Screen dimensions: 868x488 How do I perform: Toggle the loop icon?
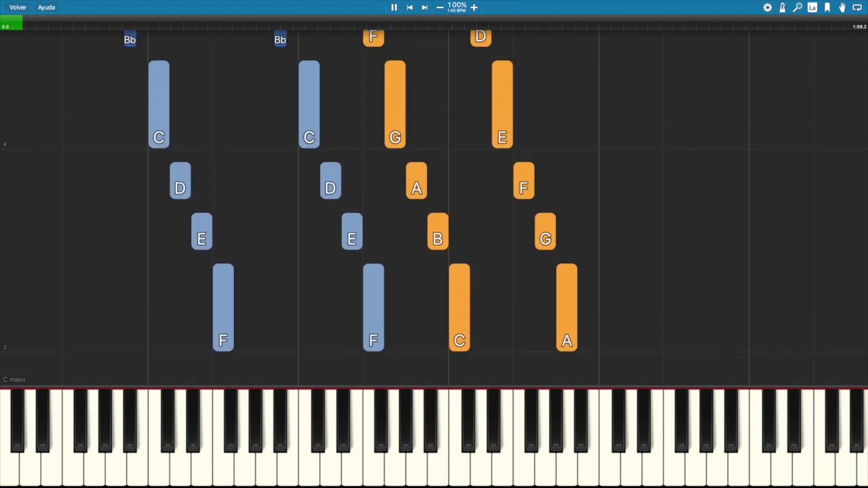click(x=857, y=7)
